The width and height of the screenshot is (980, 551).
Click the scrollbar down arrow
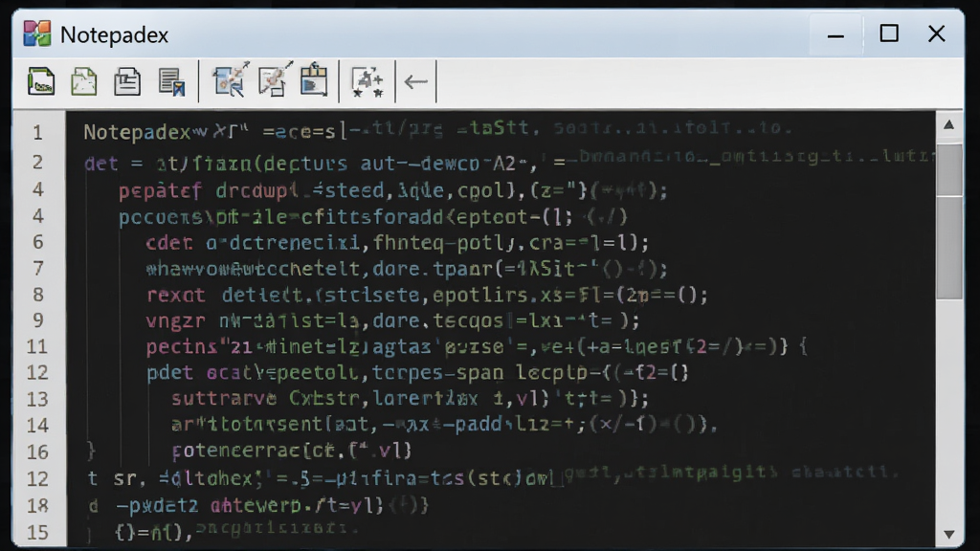point(948,534)
